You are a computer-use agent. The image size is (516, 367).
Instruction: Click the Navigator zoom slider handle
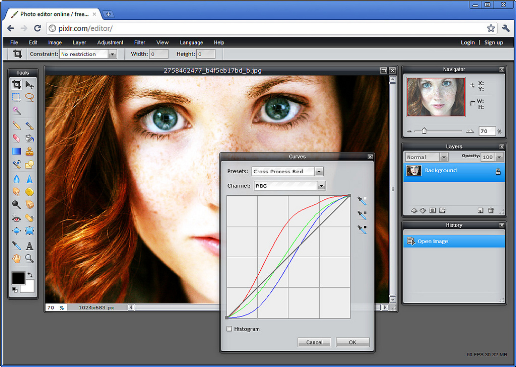point(424,131)
